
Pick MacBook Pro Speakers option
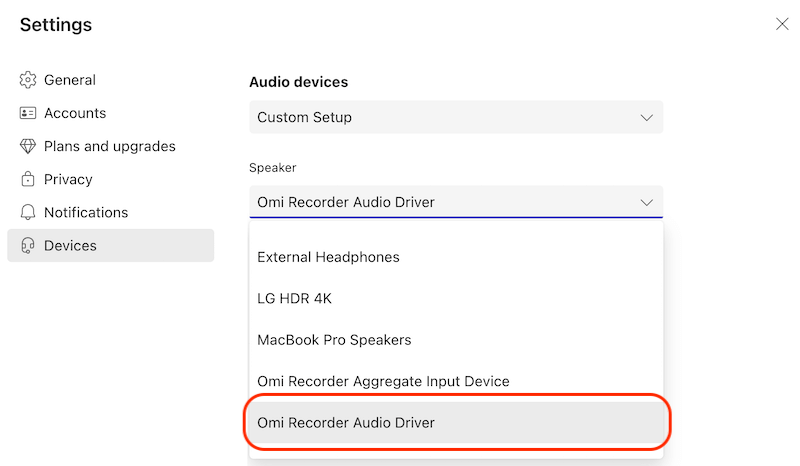tap(334, 340)
